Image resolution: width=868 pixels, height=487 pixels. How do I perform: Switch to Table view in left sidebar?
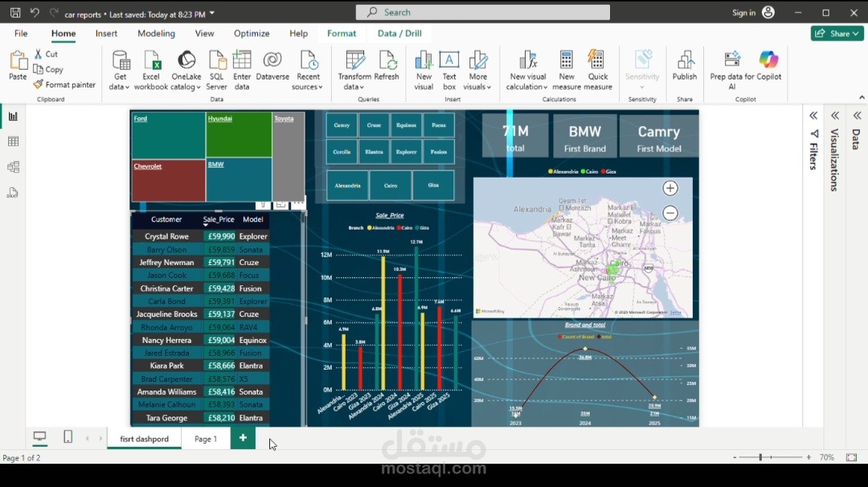pyautogui.click(x=14, y=141)
